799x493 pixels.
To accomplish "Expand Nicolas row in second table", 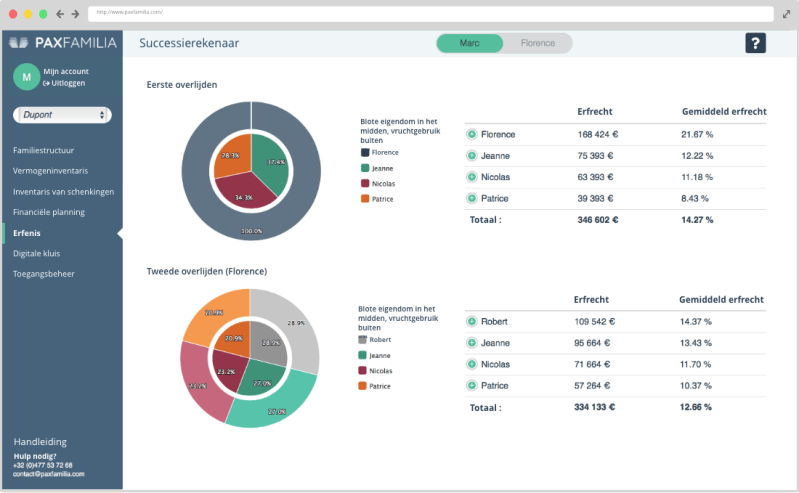I will click(472, 364).
